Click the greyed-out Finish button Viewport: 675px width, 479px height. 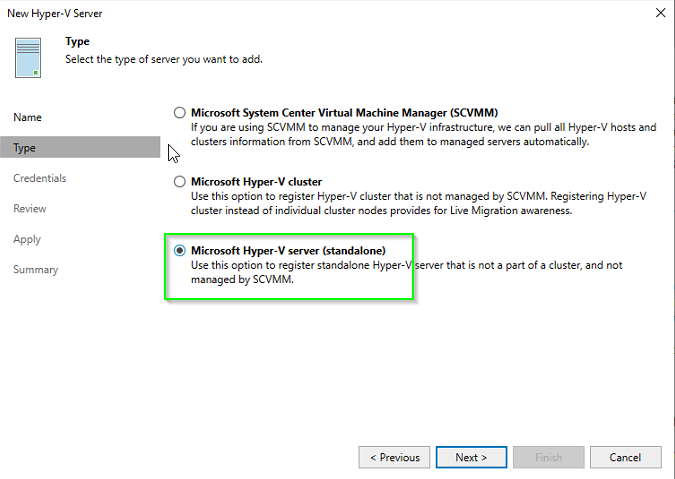pos(548,457)
